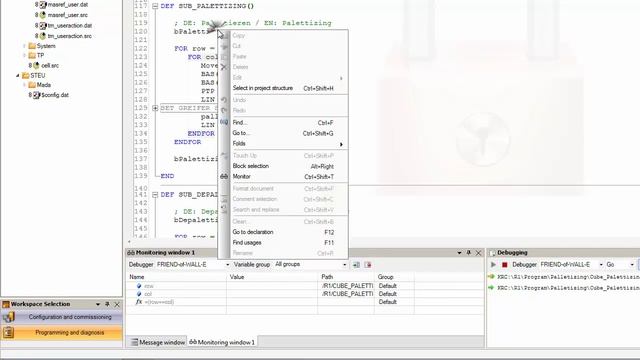Expand the System folder tree node
Viewport: 640px width, 360px height.
24,46
